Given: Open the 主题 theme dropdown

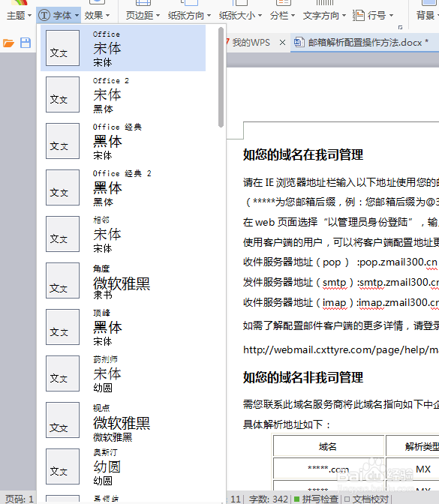Looking at the screenshot, I should pyautogui.click(x=19, y=15).
